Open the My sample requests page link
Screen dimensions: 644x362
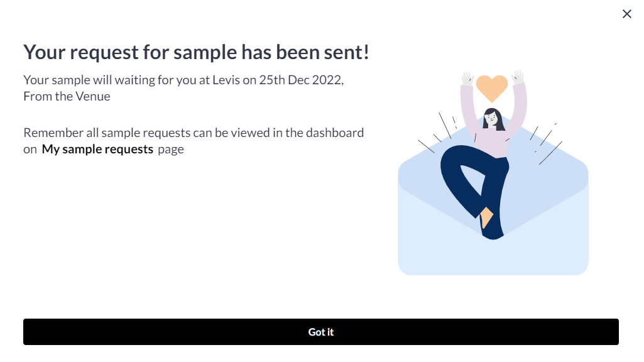(x=97, y=150)
